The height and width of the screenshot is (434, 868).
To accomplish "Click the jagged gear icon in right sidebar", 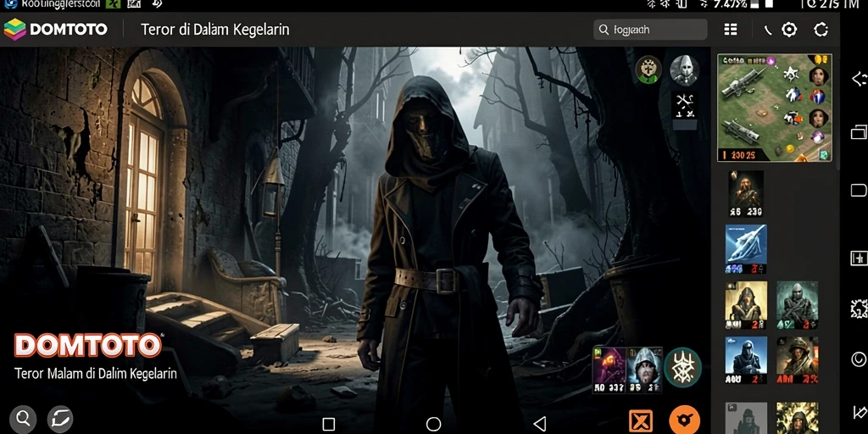I will 859,307.
